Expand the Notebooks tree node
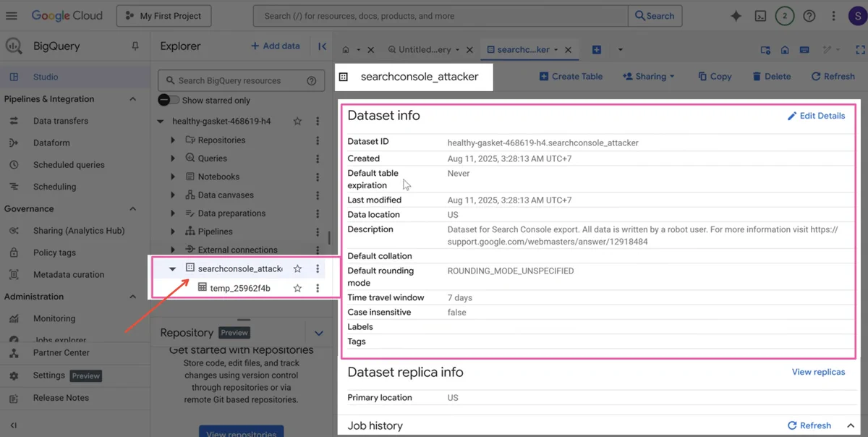 173,177
